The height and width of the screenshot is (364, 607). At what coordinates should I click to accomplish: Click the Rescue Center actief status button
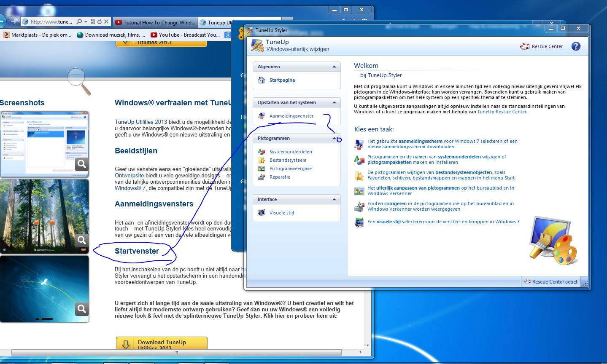click(551, 282)
